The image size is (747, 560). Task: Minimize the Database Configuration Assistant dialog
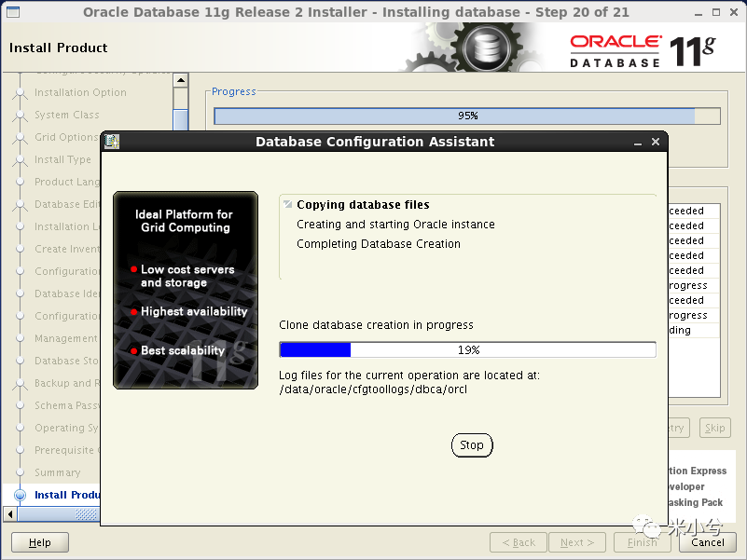638,142
